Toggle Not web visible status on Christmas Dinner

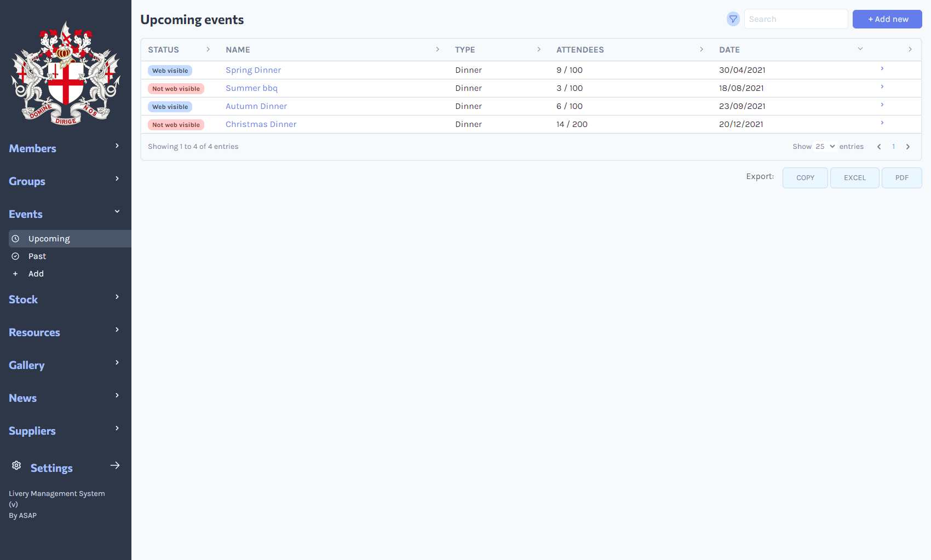click(176, 124)
